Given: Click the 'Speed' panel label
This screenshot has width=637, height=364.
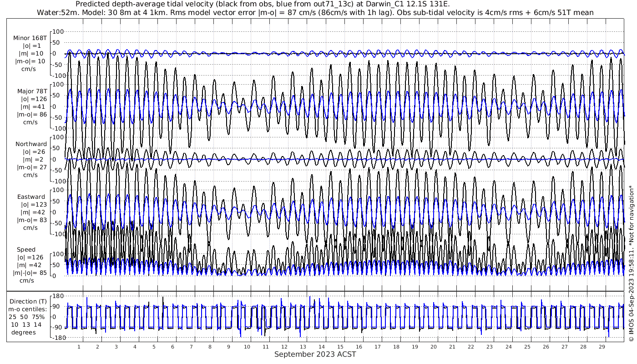Looking at the screenshot, I should pyautogui.click(x=26, y=250).
